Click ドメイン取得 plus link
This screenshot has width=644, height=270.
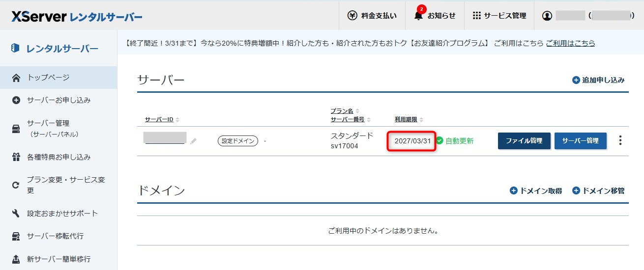(x=535, y=190)
